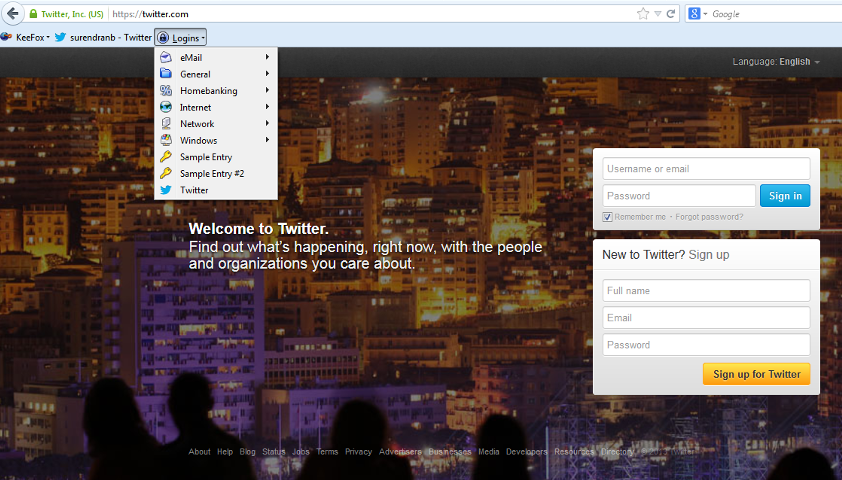842x480 pixels.
Task: Bookmark this page with the star icon
Action: 643,14
